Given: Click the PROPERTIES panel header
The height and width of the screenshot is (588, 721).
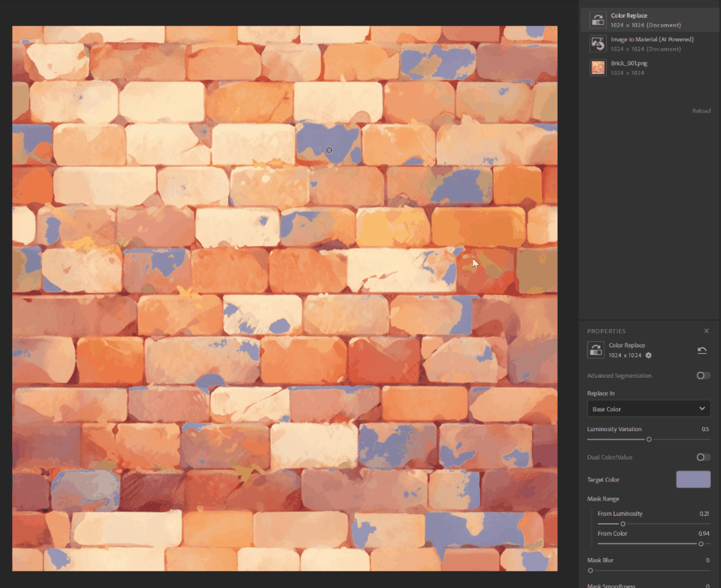Looking at the screenshot, I should 606,331.
